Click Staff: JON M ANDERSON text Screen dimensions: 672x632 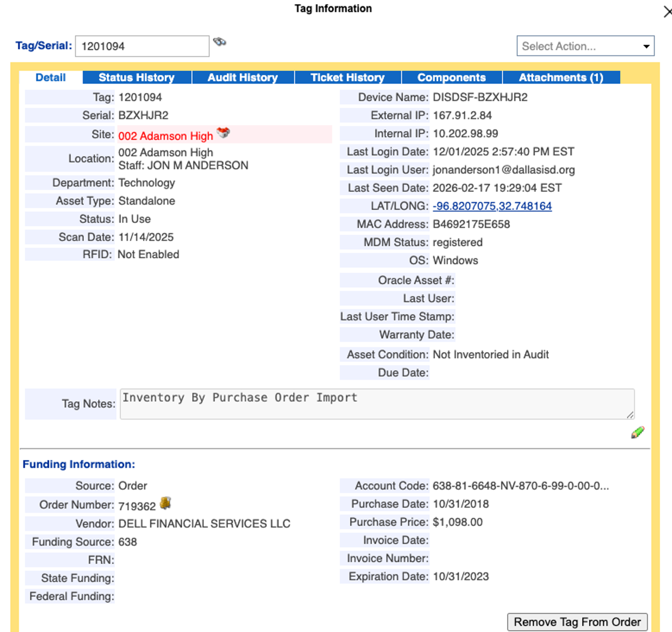[x=183, y=165]
